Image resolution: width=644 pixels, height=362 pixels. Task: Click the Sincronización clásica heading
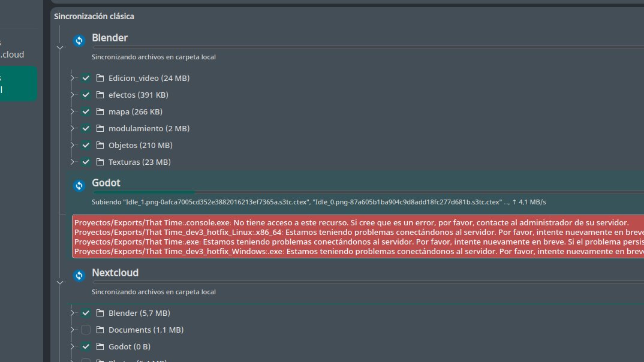pyautogui.click(x=94, y=16)
